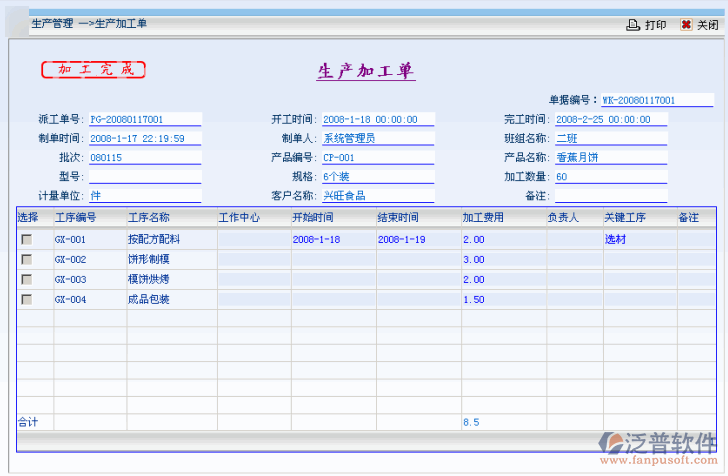Click the 完工时间 date field

611,119
